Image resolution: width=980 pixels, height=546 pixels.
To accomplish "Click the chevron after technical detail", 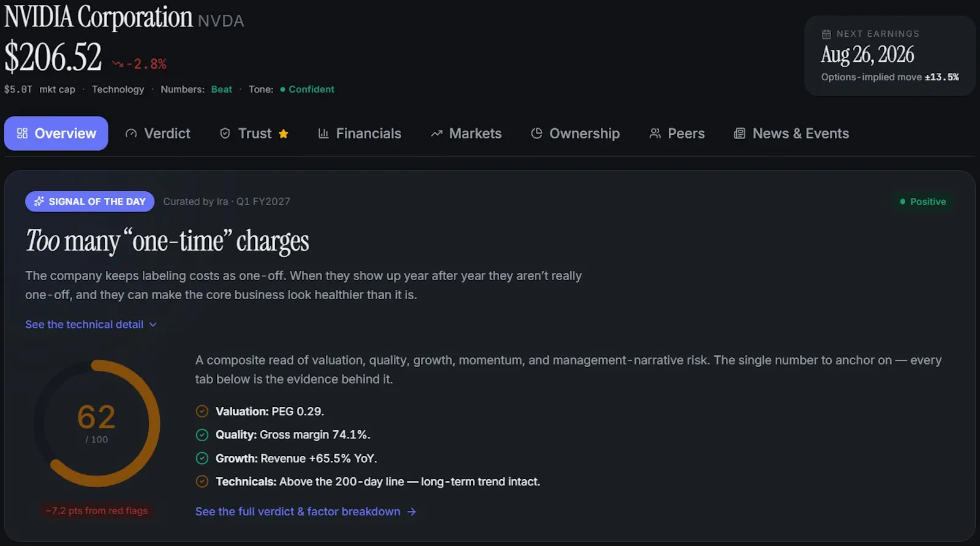I will [153, 325].
